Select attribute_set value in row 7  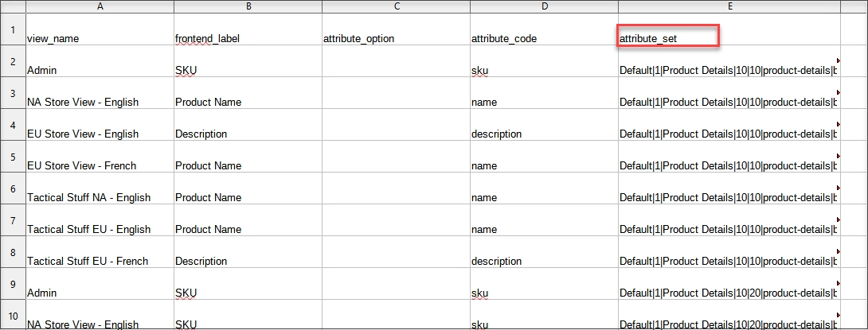tap(729, 220)
